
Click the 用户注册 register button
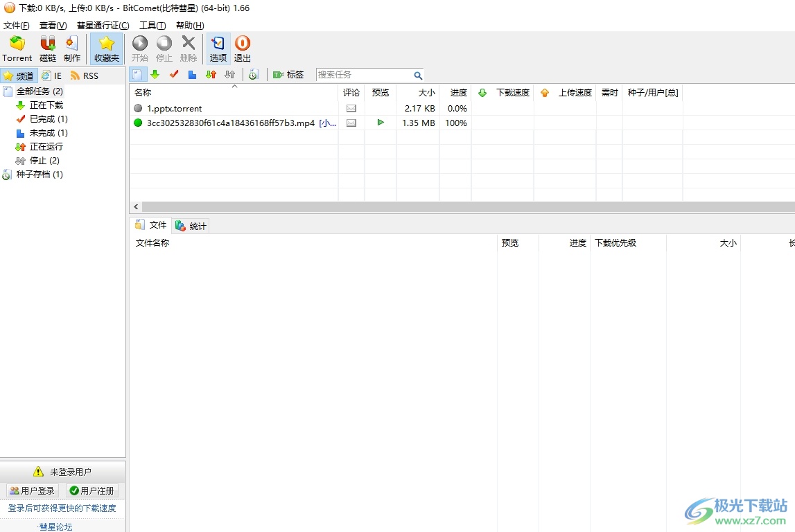pyautogui.click(x=92, y=491)
